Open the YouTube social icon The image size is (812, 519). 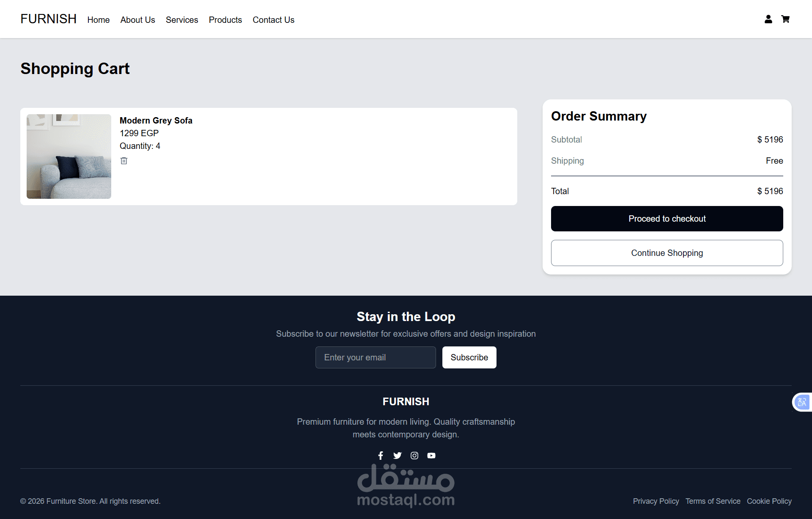pyautogui.click(x=431, y=456)
